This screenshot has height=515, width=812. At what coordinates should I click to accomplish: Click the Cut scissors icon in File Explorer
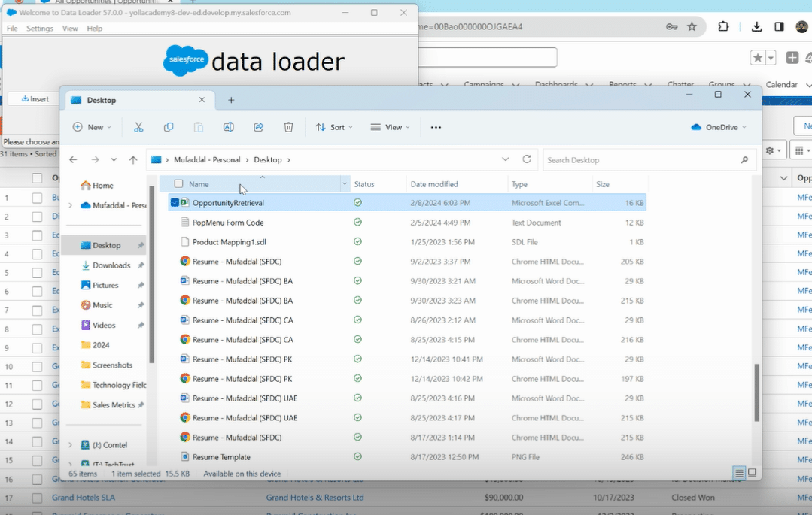coord(138,127)
